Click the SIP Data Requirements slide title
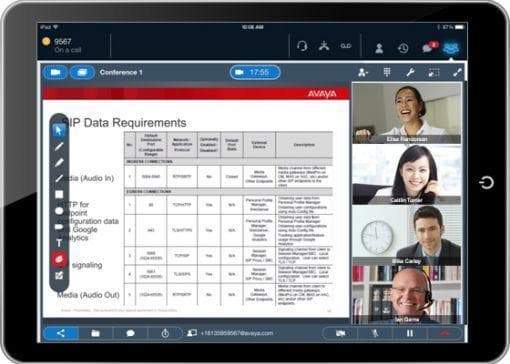Screen dimensions: 510x364 (x=124, y=123)
